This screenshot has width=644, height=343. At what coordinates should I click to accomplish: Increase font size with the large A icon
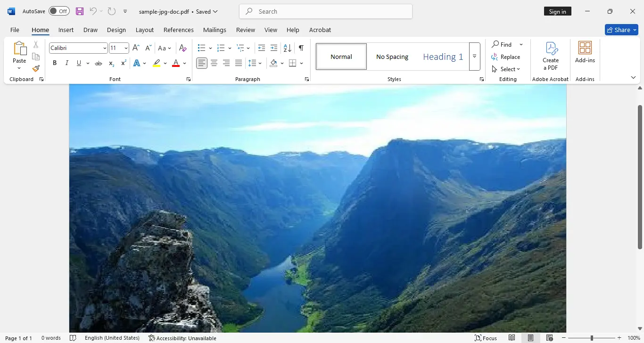[136, 48]
